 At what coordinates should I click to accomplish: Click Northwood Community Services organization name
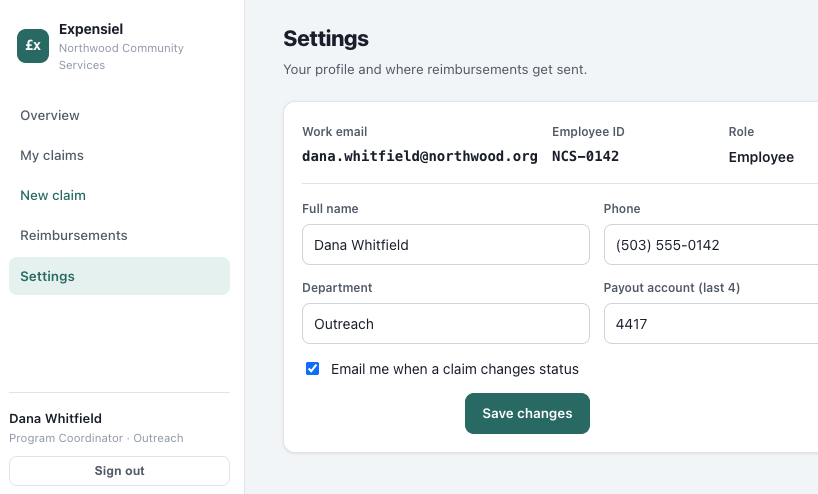121,56
